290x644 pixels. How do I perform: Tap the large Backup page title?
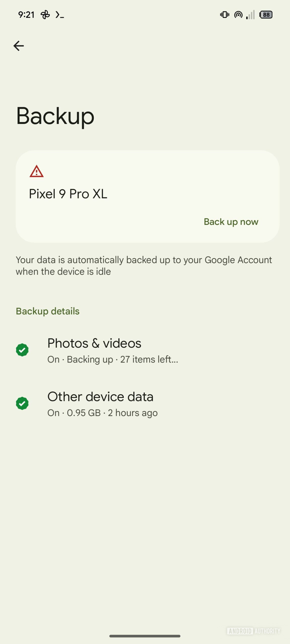tap(55, 116)
